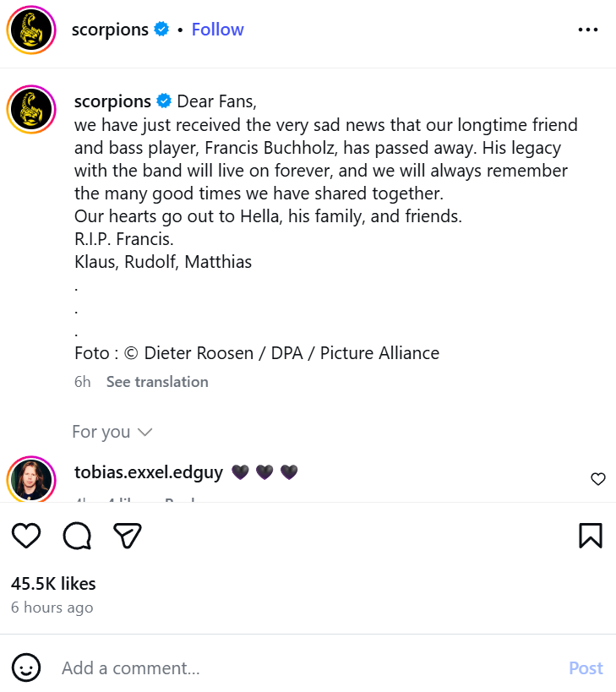616x692 pixels.
Task: Like the post with heart icon
Action: click(x=26, y=535)
